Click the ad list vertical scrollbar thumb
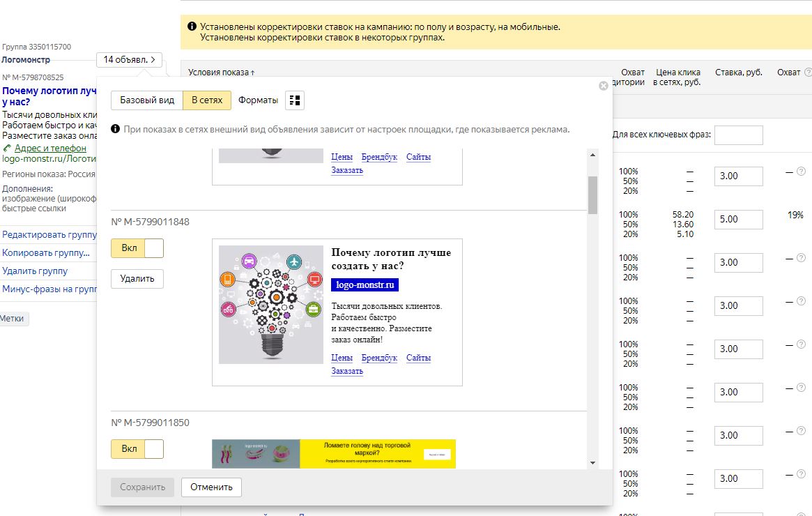Viewport: 812px width, 516px height. click(x=592, y=195)
